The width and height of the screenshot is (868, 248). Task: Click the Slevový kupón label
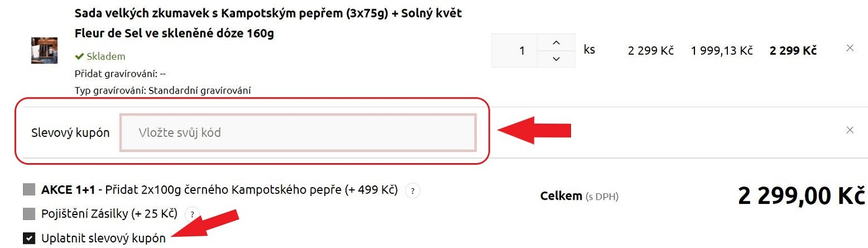click(x=70, y=133)
